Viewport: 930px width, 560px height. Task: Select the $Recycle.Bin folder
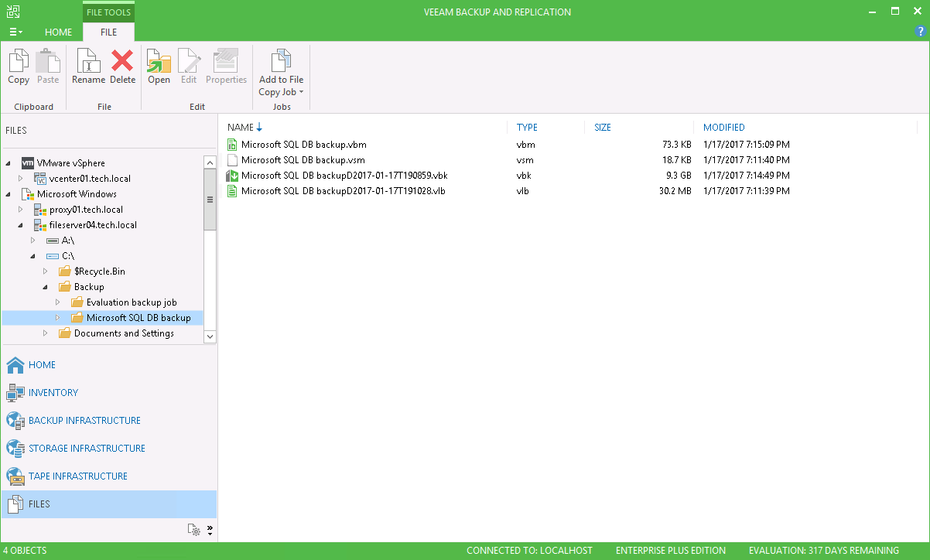(x=100, y=271)
